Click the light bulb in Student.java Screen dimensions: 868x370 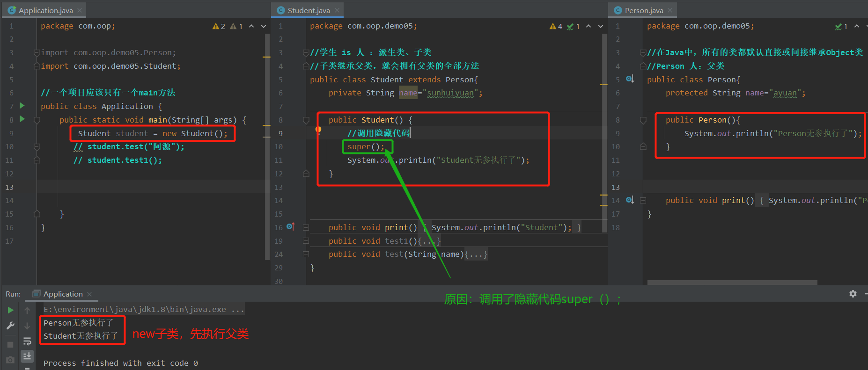coord(318,130)
